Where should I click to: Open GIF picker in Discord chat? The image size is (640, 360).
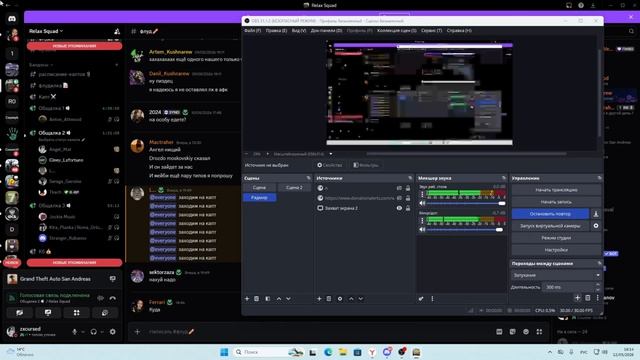(x=499, y=332)
